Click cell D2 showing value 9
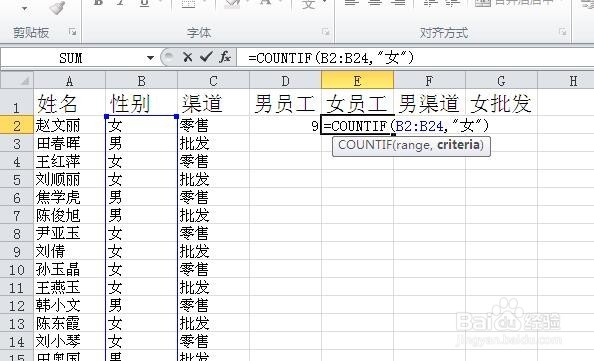Viewport: 594px width, 361px height. point(285,125)
